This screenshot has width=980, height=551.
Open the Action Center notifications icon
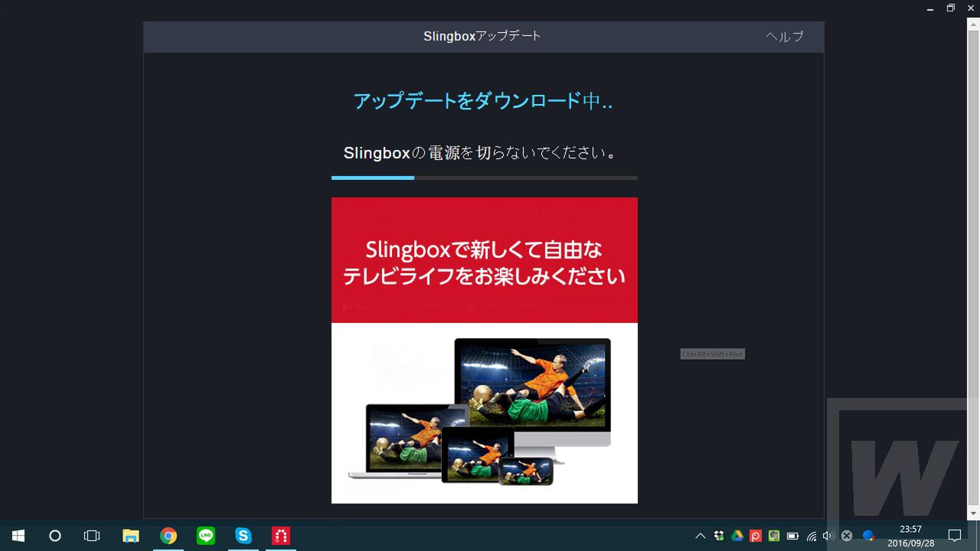tap(955, 536)
